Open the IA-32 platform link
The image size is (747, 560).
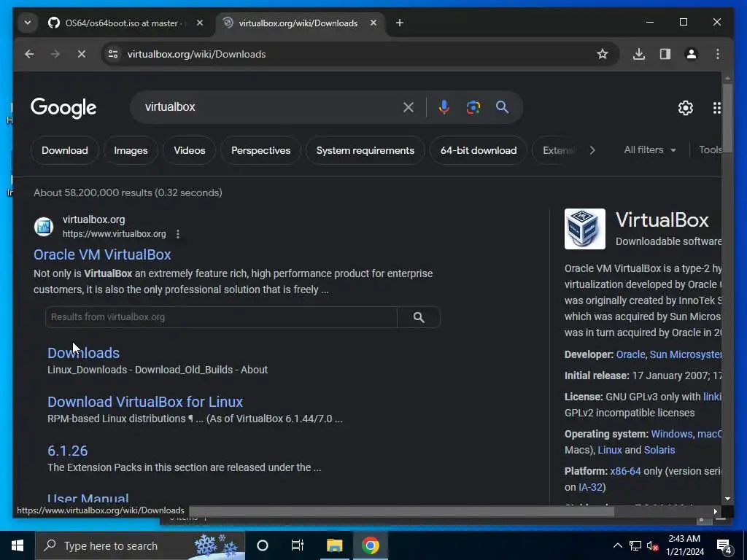[x=590, y=488]
